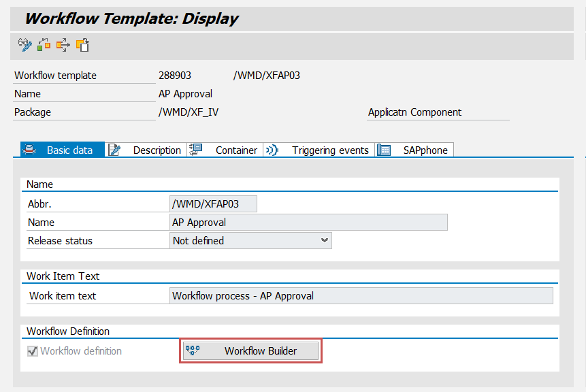The width and height of the screenshot is (586, 392).
Task: Click the Abbr. input field
Action: tap(212, 203)
